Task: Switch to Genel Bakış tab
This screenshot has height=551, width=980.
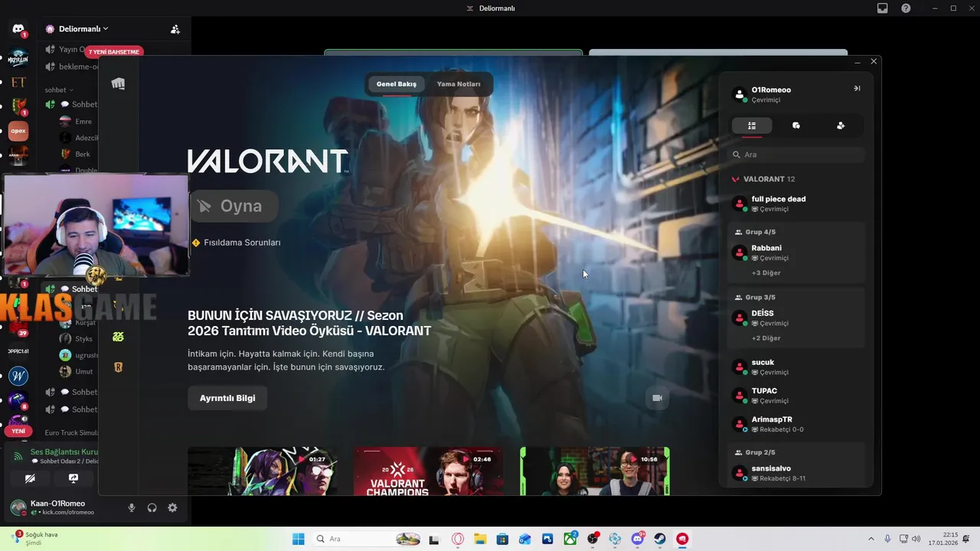Action: click(x=397, y=84)
